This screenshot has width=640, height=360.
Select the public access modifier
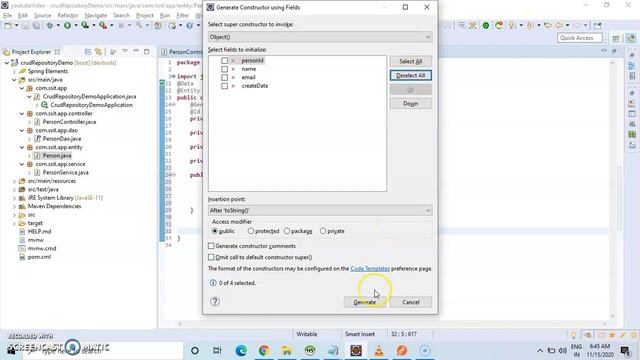click(215, 231)
